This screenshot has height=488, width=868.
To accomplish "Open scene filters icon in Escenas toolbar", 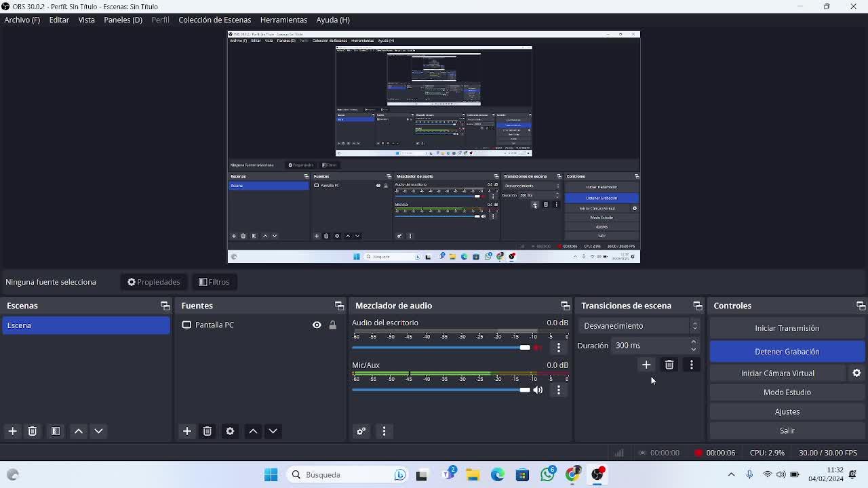I will [x=56, y=431].
